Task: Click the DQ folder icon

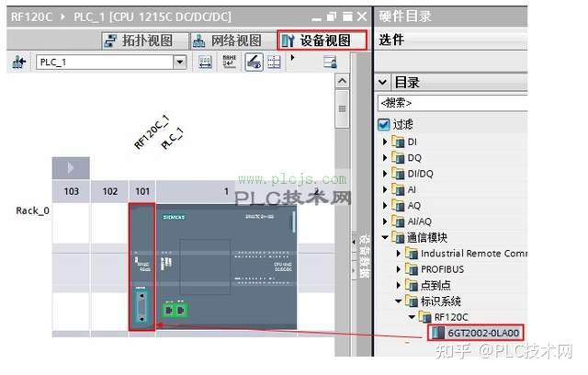Action: coord(398,157)
